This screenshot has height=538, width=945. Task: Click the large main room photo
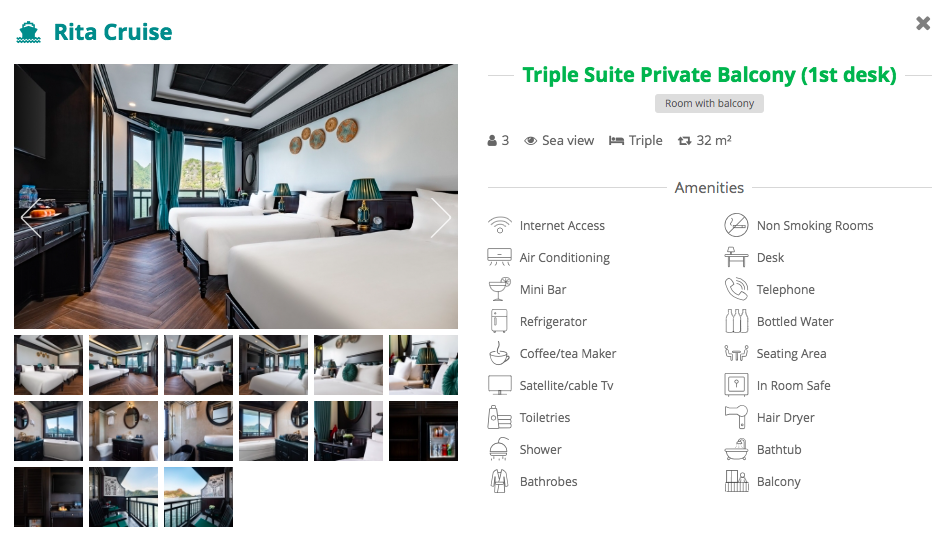click(x=236, y=196)
